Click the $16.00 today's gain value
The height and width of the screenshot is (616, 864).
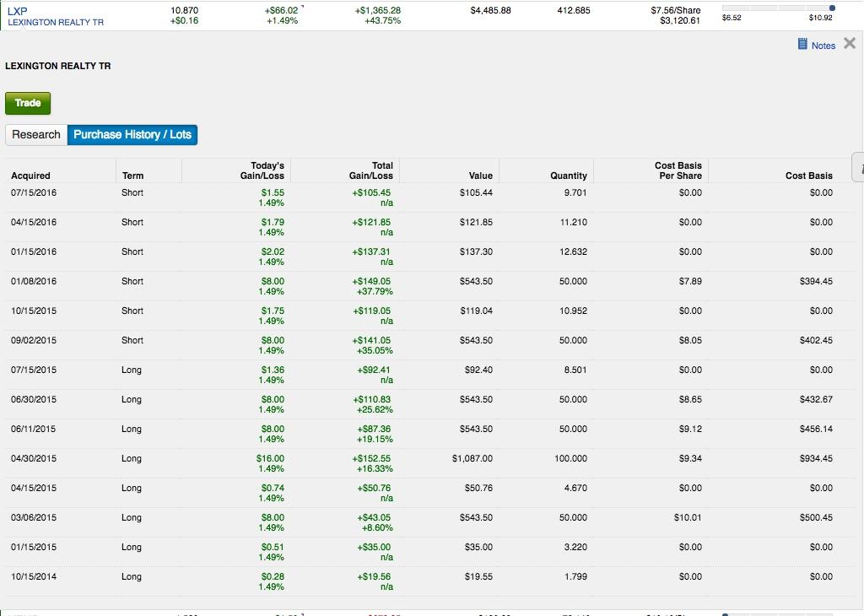pyautogui.click(x=271, y=458)
